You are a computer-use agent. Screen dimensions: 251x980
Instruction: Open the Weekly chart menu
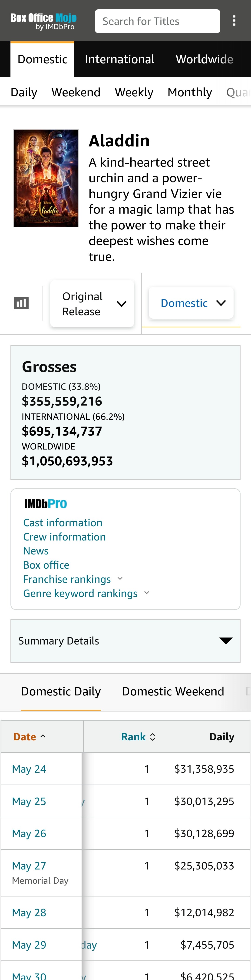(x=134, y=92)
